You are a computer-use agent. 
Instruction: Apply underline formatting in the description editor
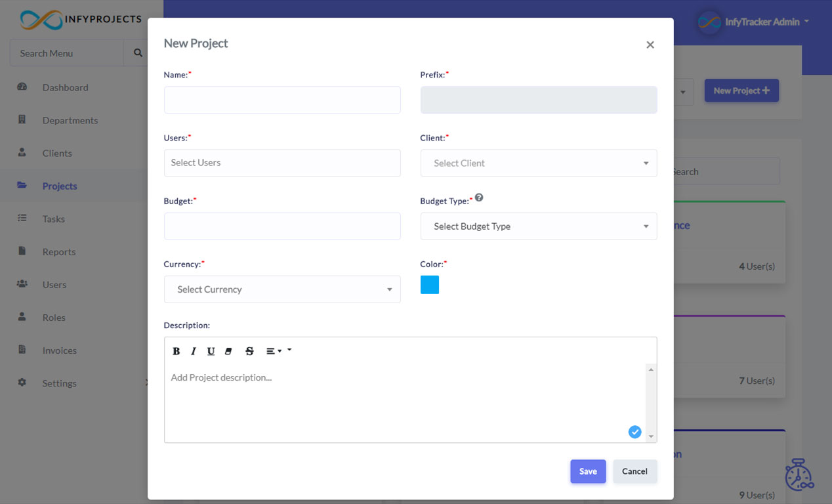pos(211,350)
